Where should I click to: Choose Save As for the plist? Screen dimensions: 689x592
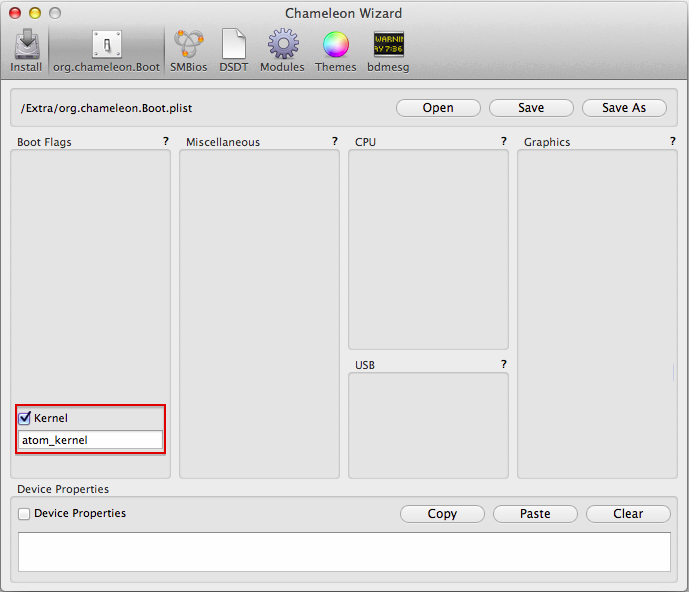pos(624,108)
